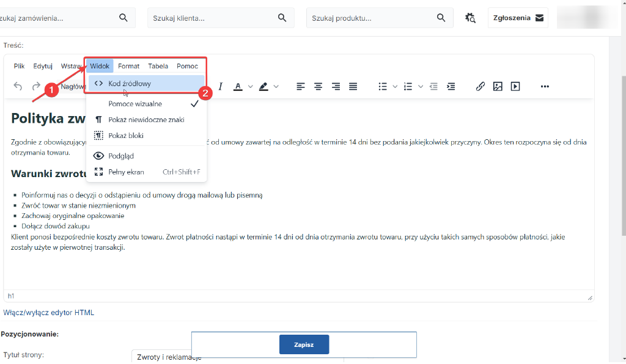Open the more toolbar options ellipsis

point(545,87)
